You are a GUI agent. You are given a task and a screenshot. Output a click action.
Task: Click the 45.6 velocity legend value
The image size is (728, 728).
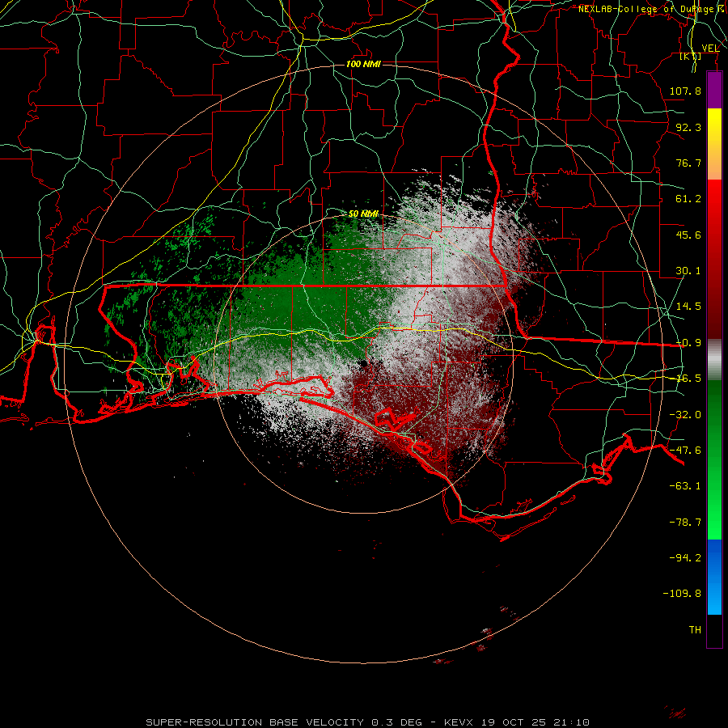(688, 235)
